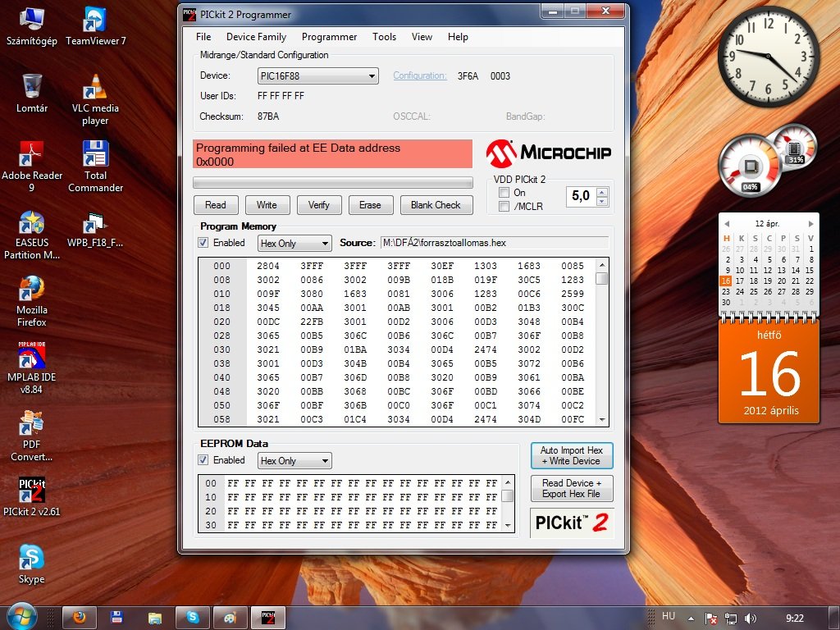Launch Total Commander desktop icon
The height and width of the screenshot is (630, 840).
pyautogui.click(x=95, y=166)
